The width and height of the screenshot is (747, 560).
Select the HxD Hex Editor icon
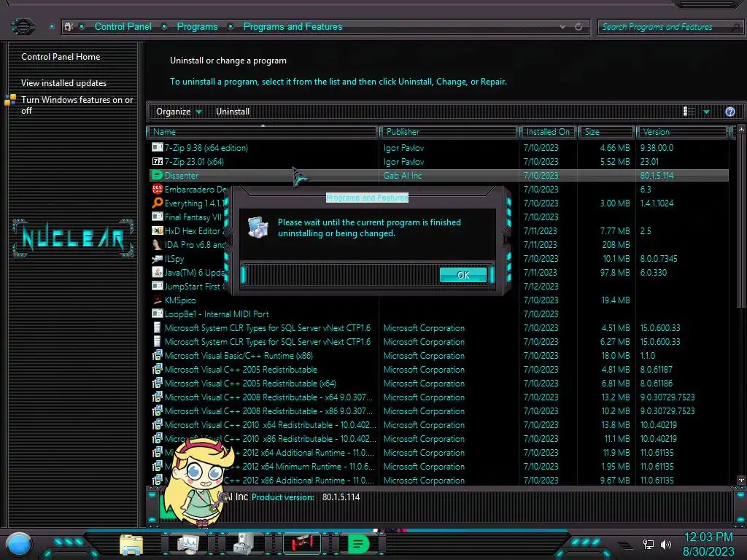pos(158,230)
